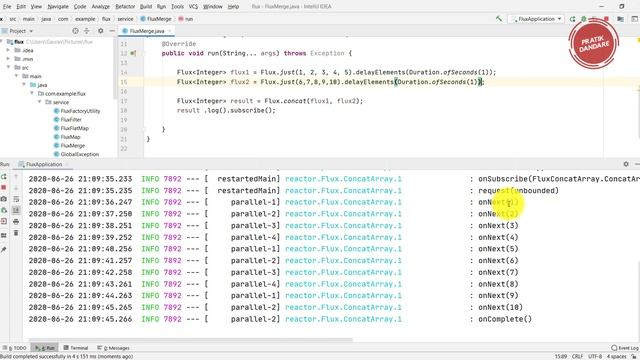Toggle Soft-Wrap in Run console

(16, 199)
